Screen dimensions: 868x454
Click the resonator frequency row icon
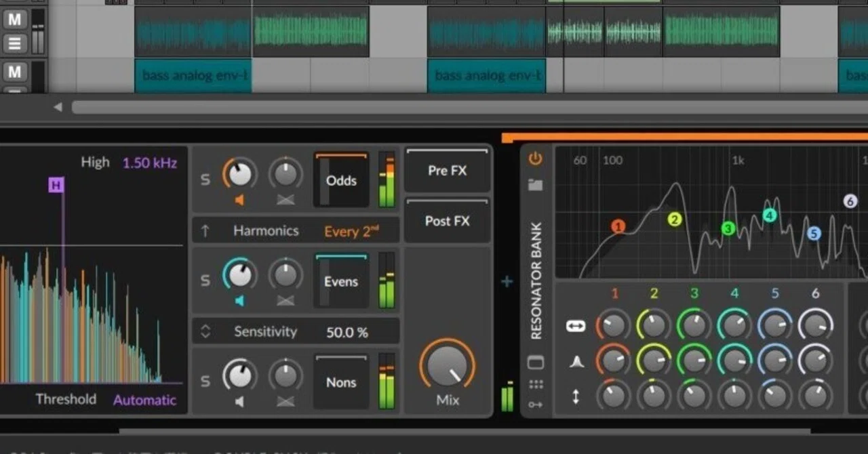coord(576,326)
